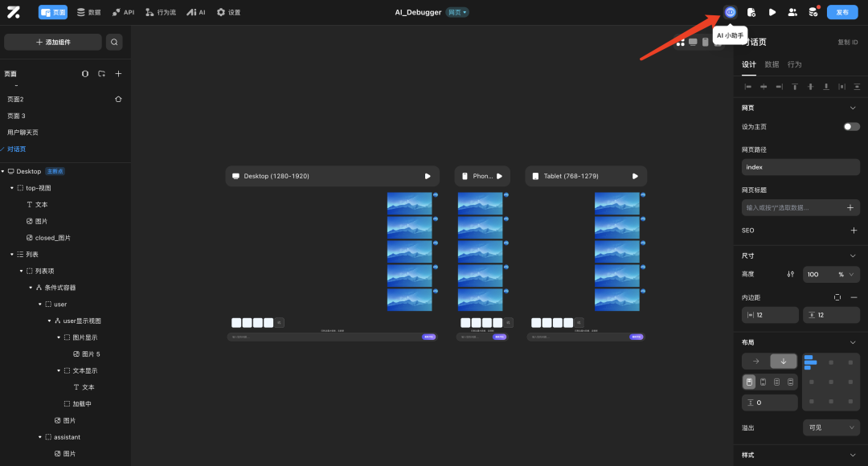Open the collaborators people icon
The height and width of the screenshot is (466, 868).
(x=792, y=12)
